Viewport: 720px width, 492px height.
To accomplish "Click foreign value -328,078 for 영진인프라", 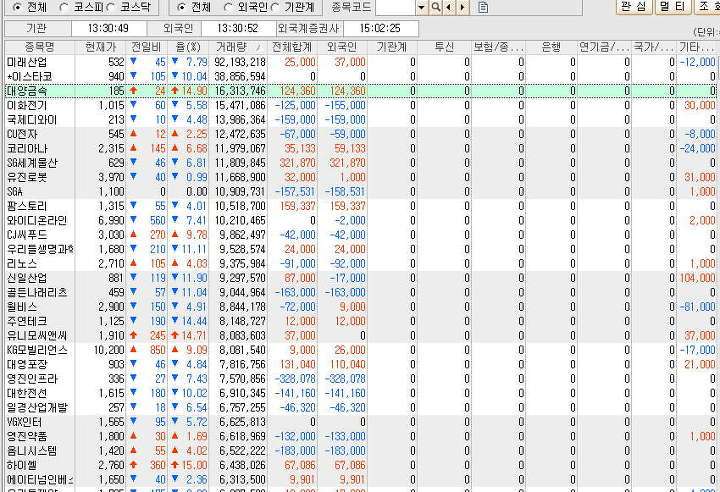I will click(x=345, y=379).
